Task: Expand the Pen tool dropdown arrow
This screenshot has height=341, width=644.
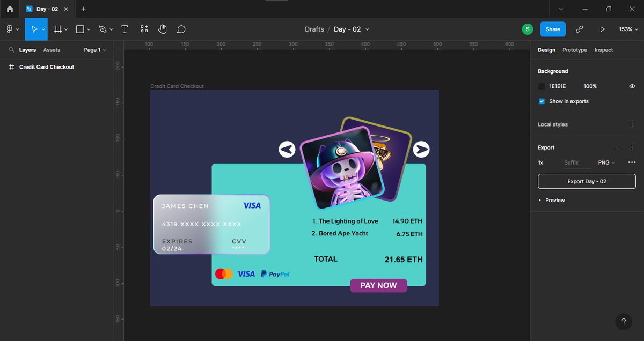Action: (111, 29)
